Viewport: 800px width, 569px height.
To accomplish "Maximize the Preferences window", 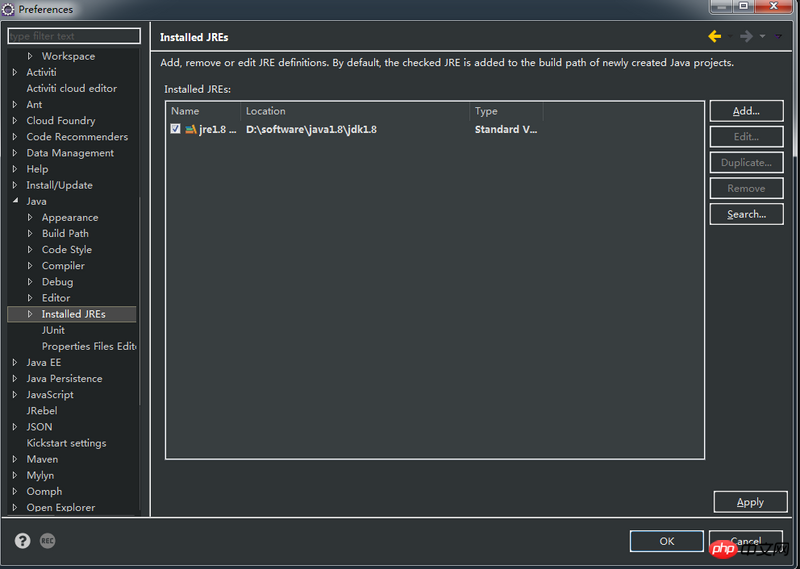I will (743, 6).
